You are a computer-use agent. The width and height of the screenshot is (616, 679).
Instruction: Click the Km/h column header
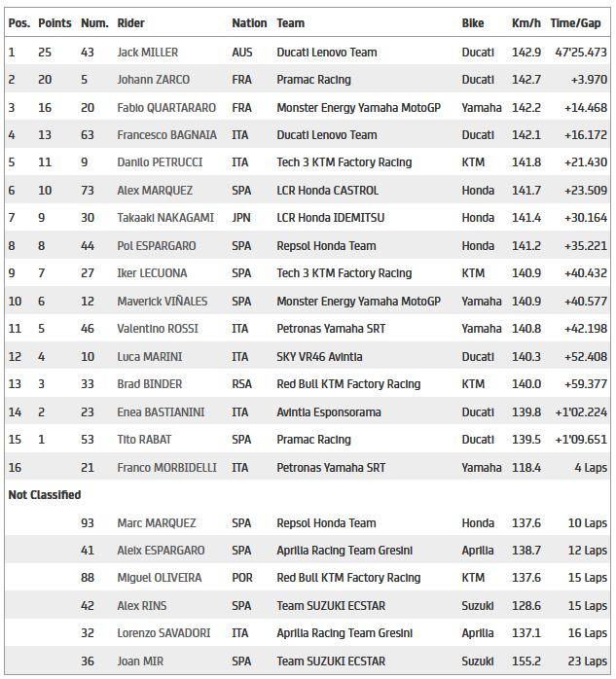pos(525,22)
